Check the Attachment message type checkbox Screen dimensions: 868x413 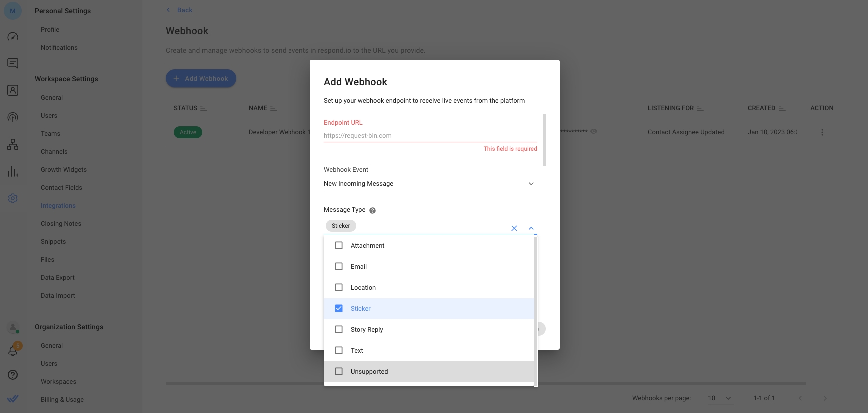point(339,246)
